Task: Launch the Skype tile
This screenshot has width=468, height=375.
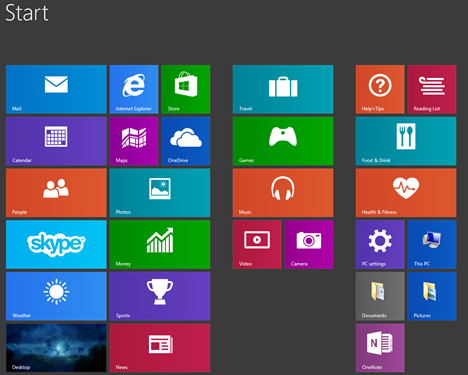Action: pyautogui.click(x=56, y=244)
